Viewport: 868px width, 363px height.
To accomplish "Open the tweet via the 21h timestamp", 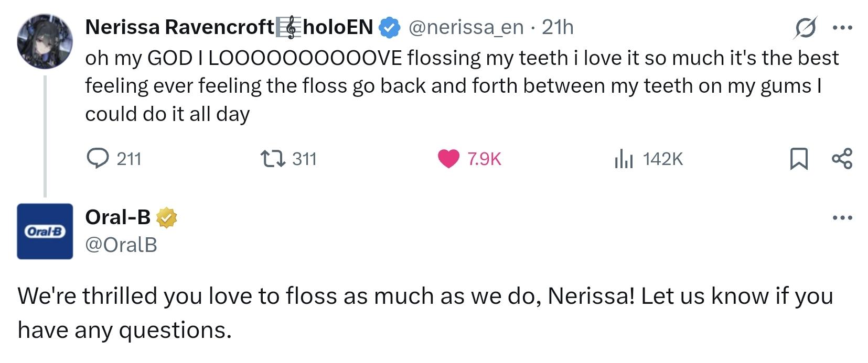I will 558,27.
